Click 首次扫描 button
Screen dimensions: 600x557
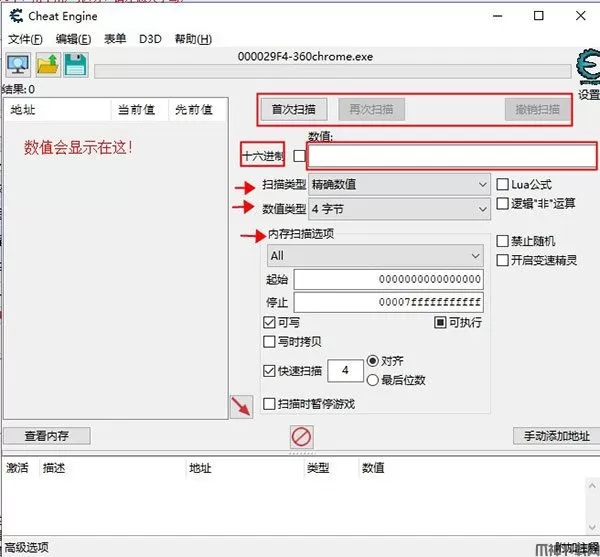click(294, 109)
